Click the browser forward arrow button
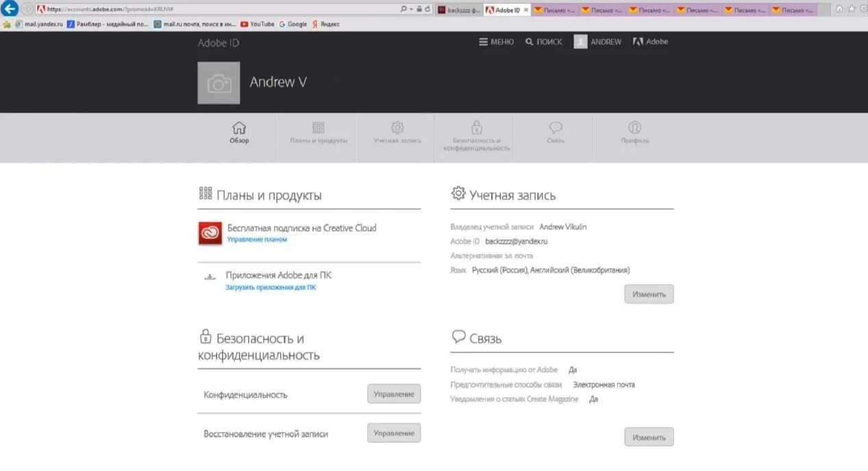 pyautogui.click(x=27, y=9)
